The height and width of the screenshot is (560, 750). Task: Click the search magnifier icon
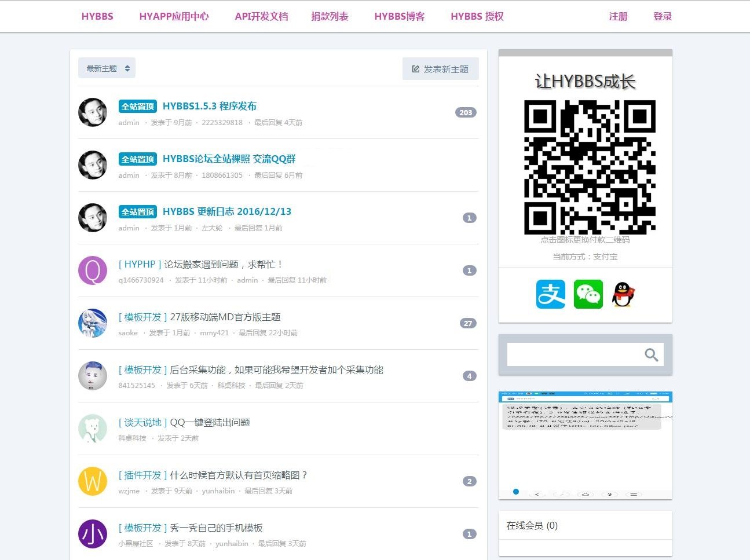coord(652,355)
